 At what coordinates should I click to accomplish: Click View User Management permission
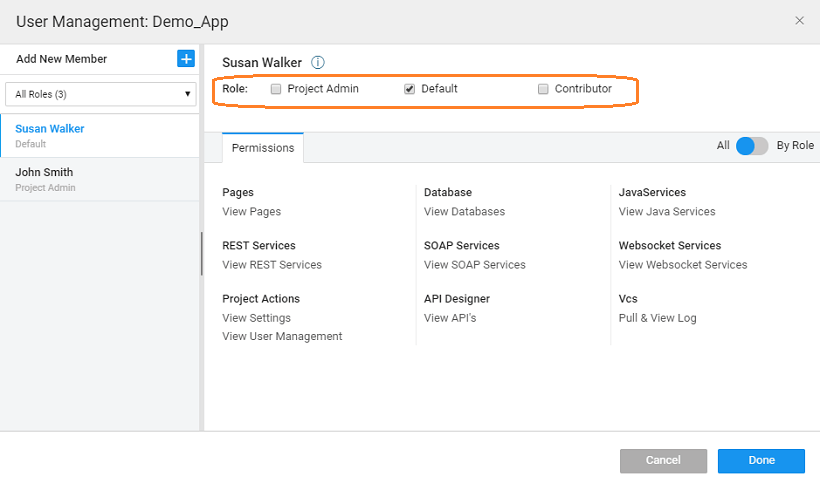click(282, 337)
